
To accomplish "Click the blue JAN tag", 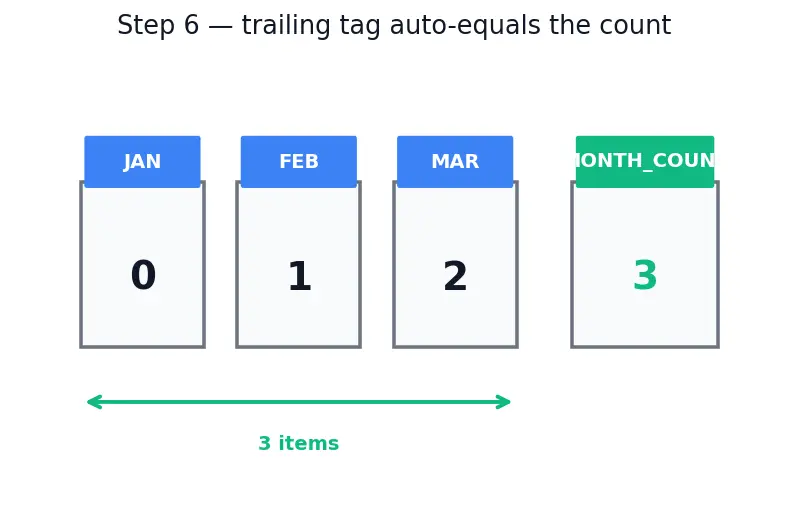I will coord(143,162).
